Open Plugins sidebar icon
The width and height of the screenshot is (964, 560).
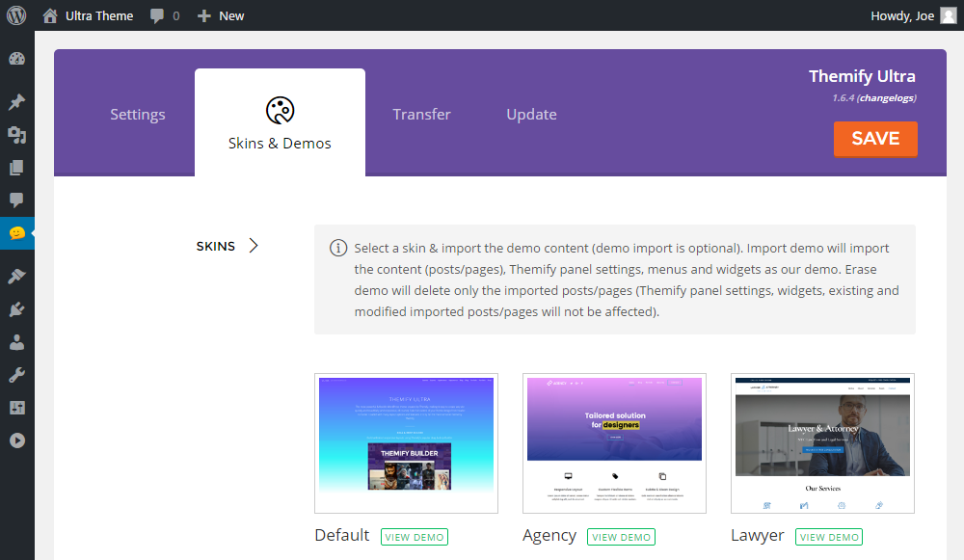[x=16, y=309]
